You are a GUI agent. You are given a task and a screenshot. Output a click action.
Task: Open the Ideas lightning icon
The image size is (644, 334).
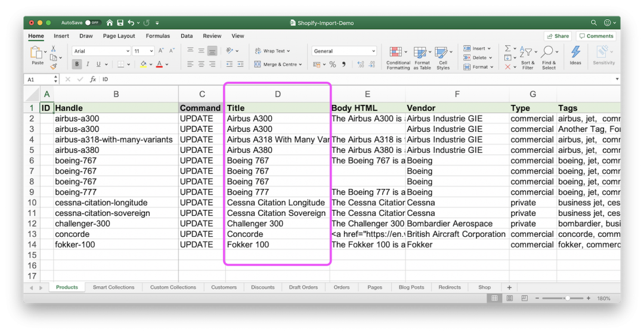click(x=575, y=55)
